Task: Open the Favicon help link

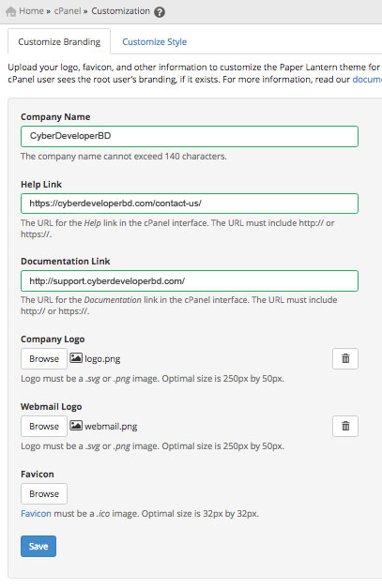Action: click(x=36, y=513)
